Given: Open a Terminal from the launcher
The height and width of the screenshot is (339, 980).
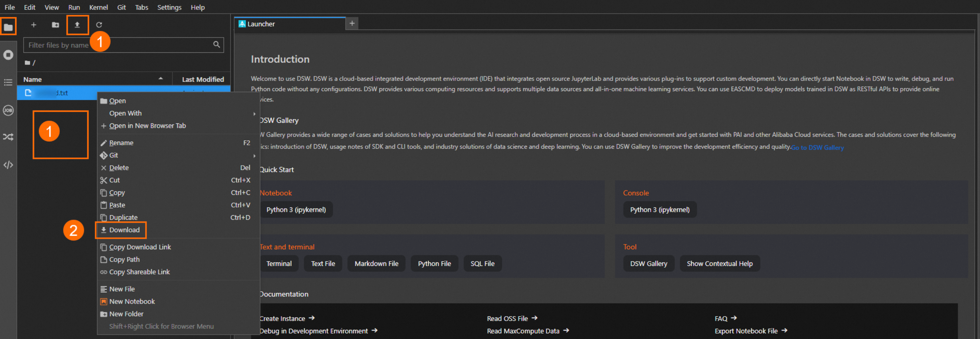Looking at the screenshot, I should [279, 264].
